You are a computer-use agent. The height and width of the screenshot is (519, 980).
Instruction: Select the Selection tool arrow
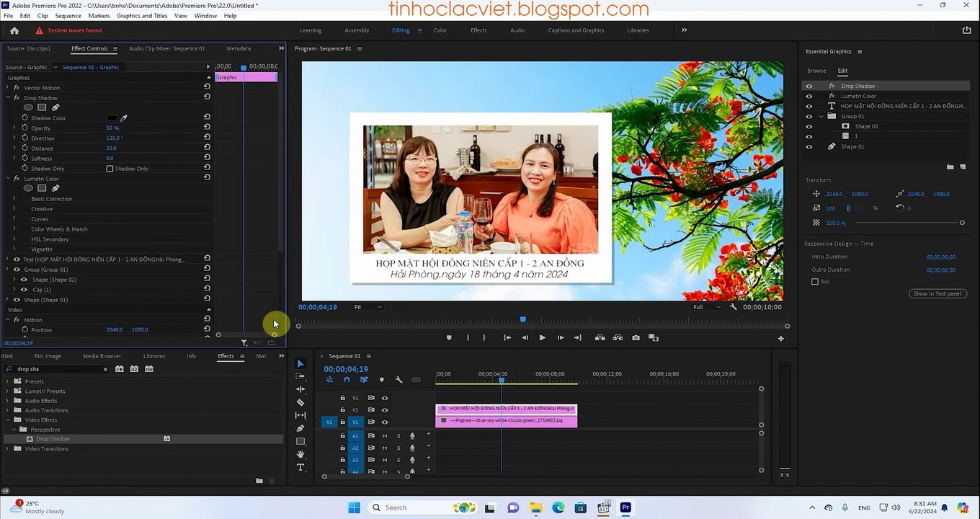point(300,364)
